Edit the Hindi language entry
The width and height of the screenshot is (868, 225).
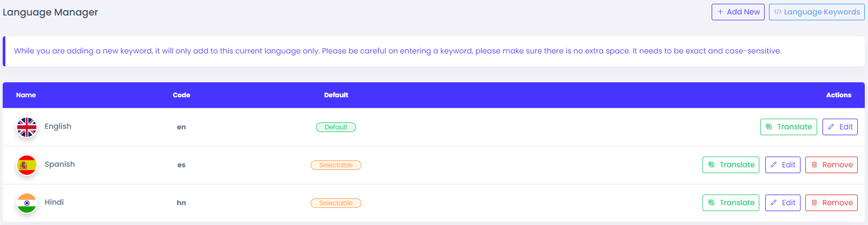(x=782, y=203)
